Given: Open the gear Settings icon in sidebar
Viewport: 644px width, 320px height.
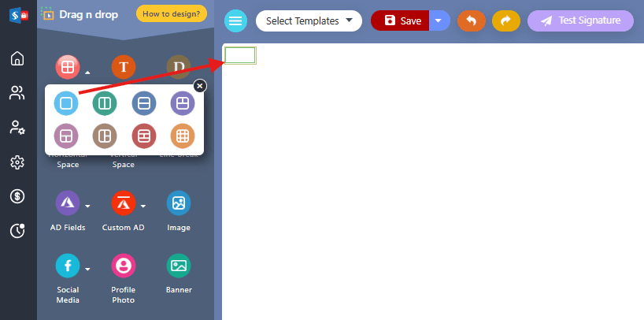Looking at the screenshot, I should (17, 162).
